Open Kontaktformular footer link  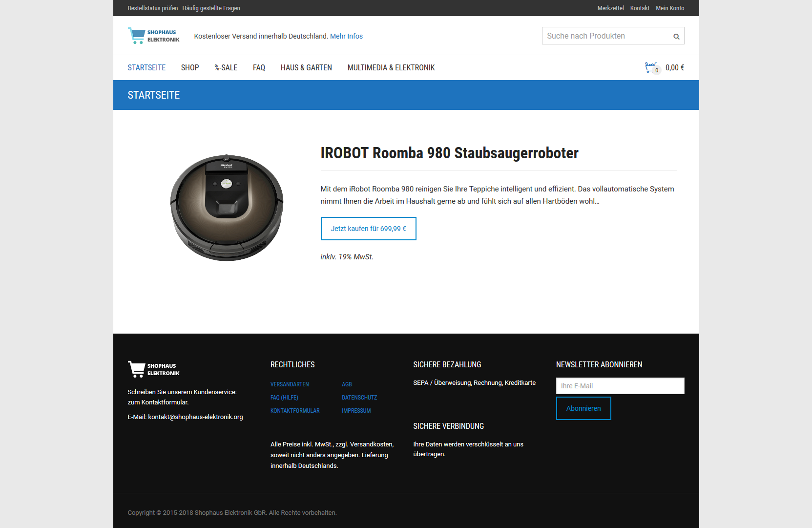click(x=295, y=411)
